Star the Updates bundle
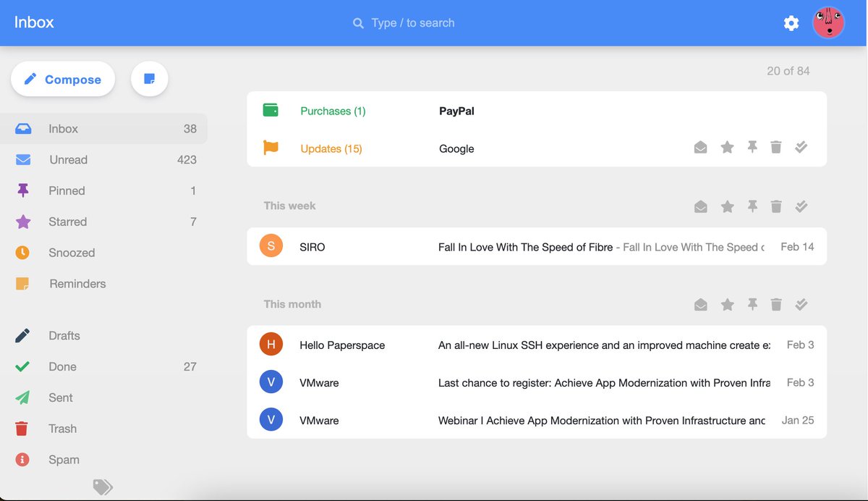The height and width of the screenshot is (501, 868). coord(727,148)
